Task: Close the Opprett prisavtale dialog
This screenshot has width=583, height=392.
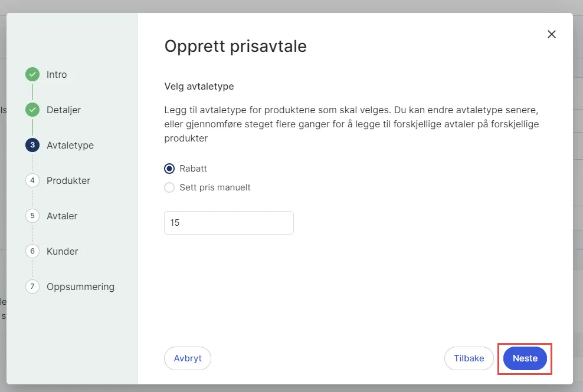Action: coord(551,34)
